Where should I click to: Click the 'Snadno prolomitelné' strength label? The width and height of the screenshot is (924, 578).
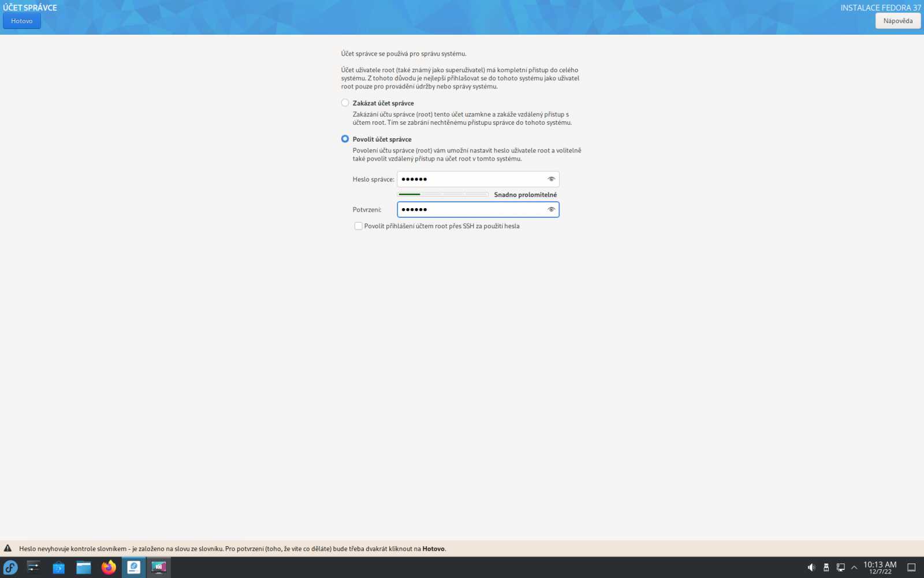coord(526,195)
